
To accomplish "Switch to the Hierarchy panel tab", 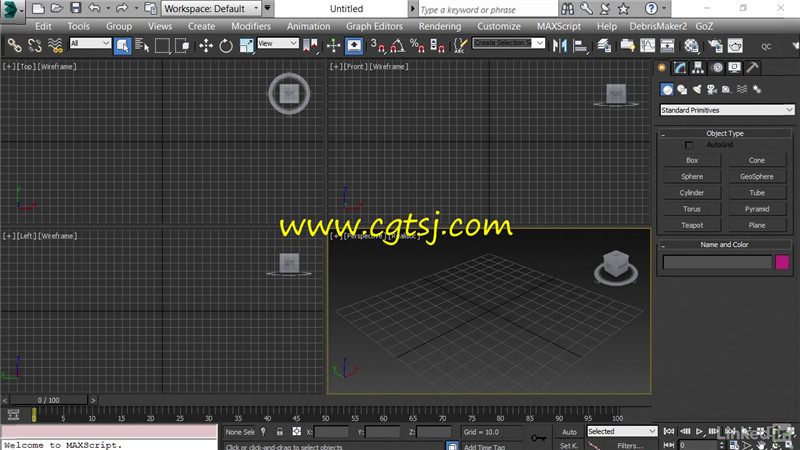I will pos(698,67).
